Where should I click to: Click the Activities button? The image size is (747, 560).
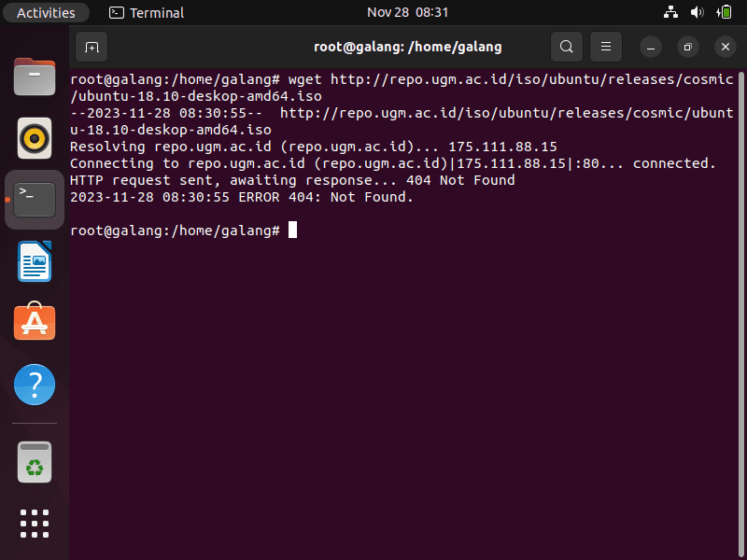coord(46,12)
